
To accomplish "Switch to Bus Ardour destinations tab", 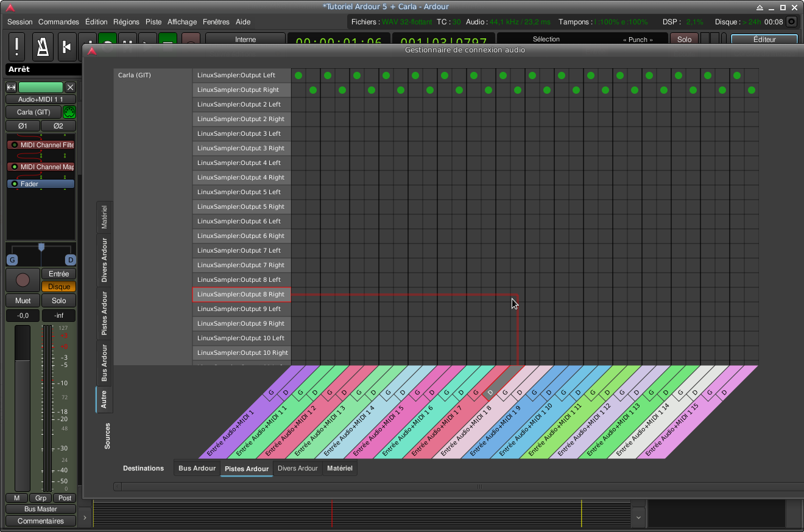I will pyautogui.click(x=197, y=468).
